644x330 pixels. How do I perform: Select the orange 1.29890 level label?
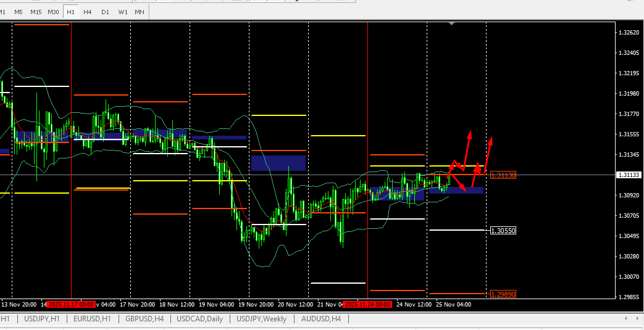point(503,294)
